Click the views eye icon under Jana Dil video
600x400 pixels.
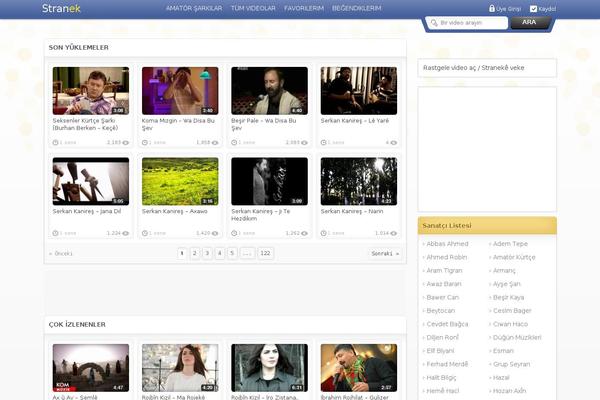coord(126,233)
